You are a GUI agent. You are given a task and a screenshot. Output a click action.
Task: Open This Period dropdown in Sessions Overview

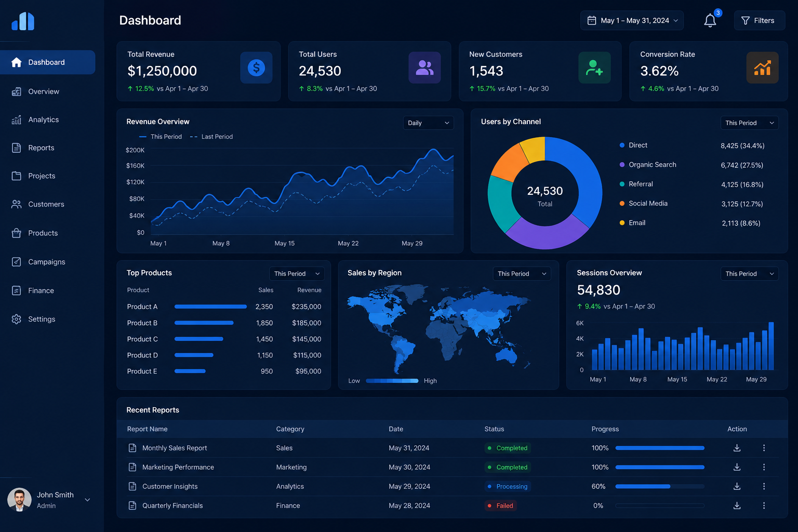click(749, 273)
